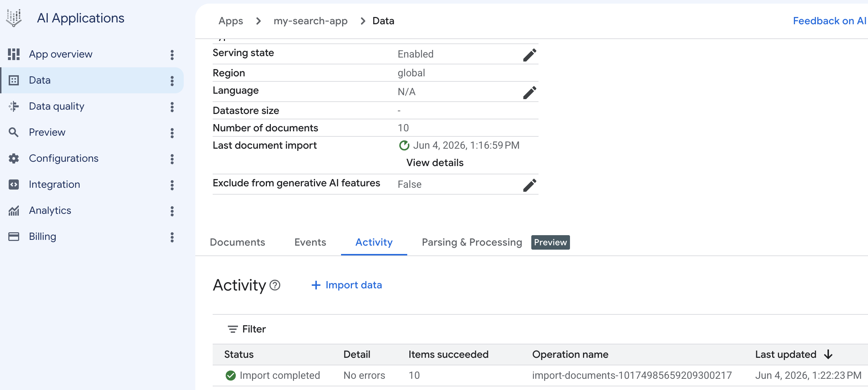The width and height of the screenshot is (868, 390).
Task: Open the three-dot menu for Billing
Action: [x=172, y=237]
